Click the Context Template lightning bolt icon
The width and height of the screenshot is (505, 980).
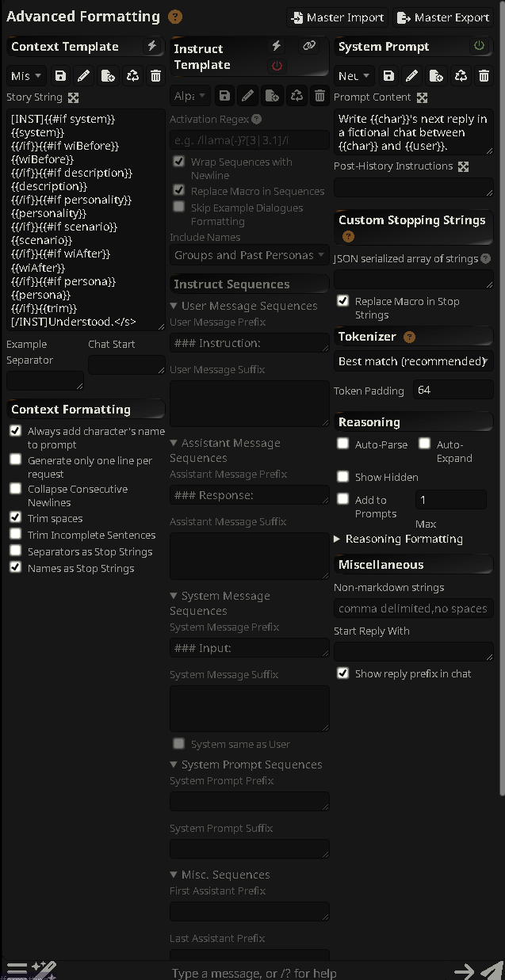(152, 47)
